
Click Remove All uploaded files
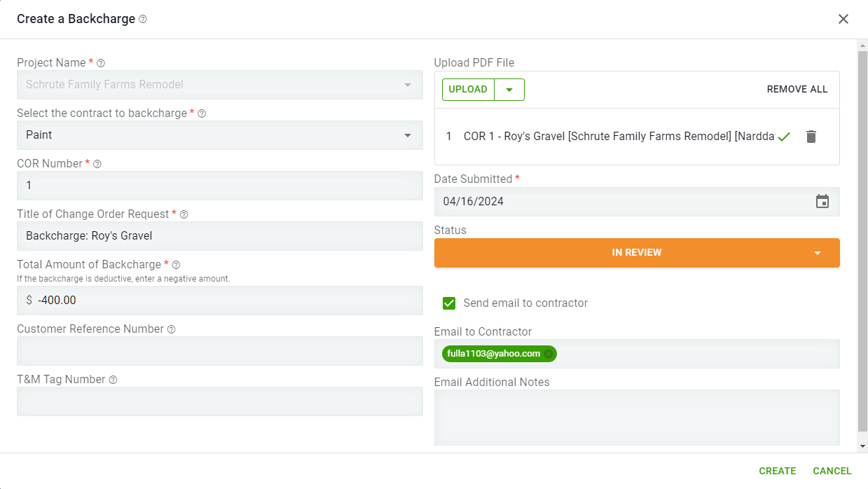(797, 90)
